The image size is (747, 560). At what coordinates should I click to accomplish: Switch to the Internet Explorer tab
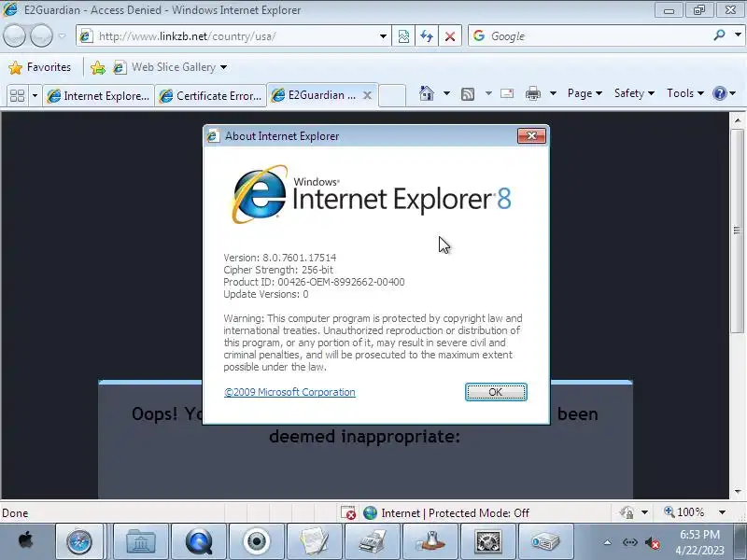(x=99, y=96)
